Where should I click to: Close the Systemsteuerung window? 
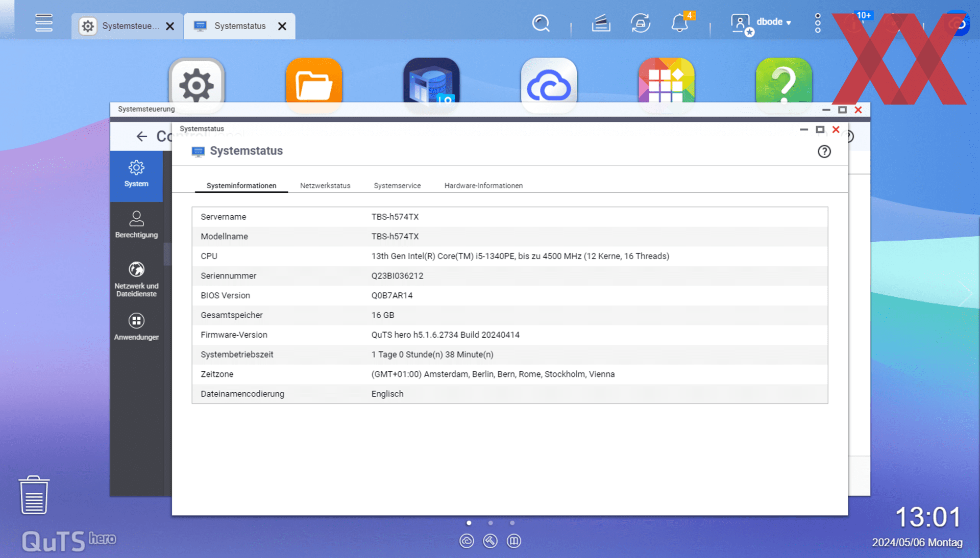pyautogui.click(x=859, y=110)
